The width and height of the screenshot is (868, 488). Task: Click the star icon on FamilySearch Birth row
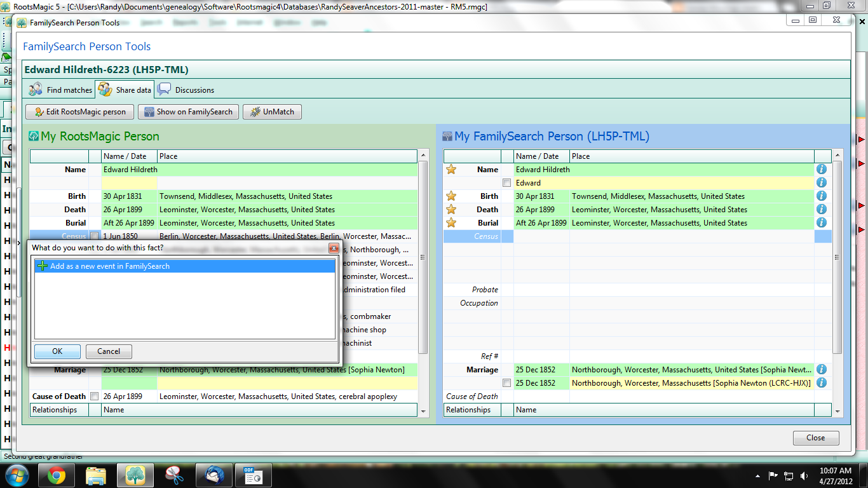[451, 196]
